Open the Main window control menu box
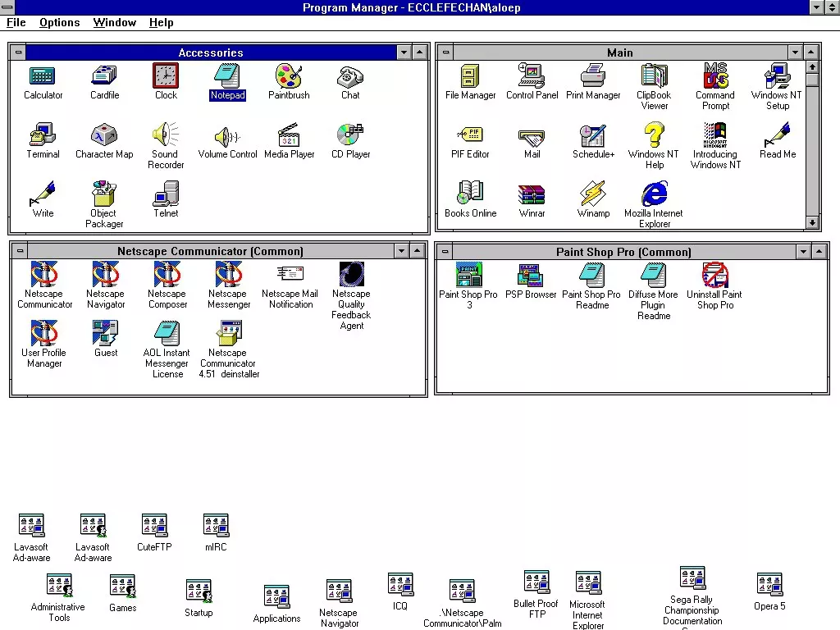 coord(445,52)
